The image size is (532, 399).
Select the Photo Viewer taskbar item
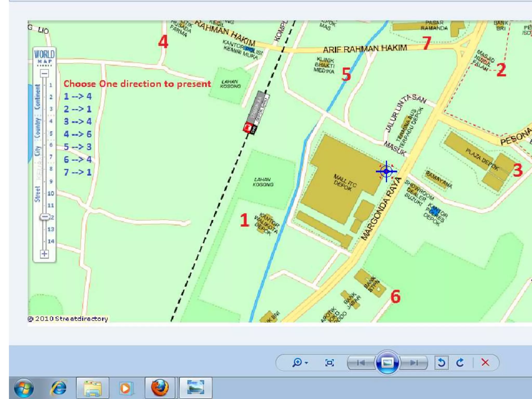pyautogui.click(x=195, y=388)
